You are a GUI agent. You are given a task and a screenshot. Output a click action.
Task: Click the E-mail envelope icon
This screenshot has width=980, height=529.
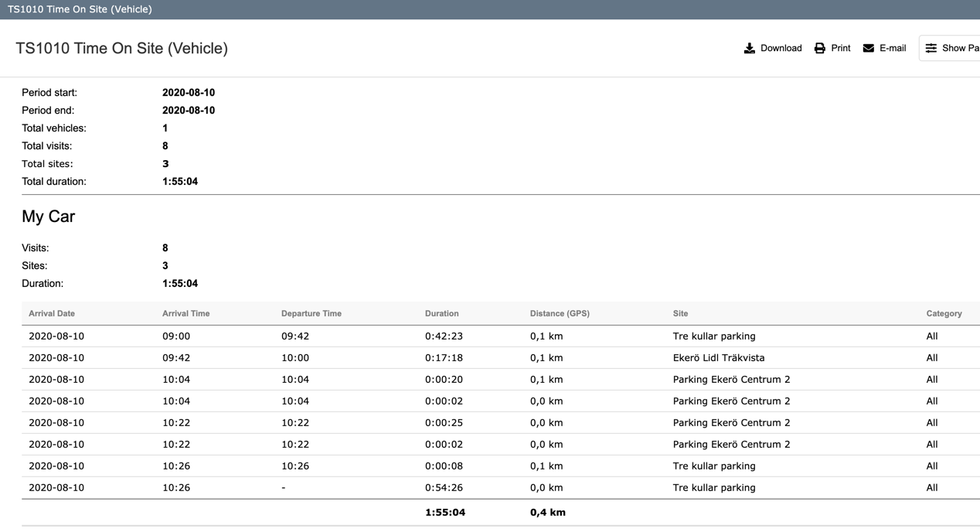(869, 48)
